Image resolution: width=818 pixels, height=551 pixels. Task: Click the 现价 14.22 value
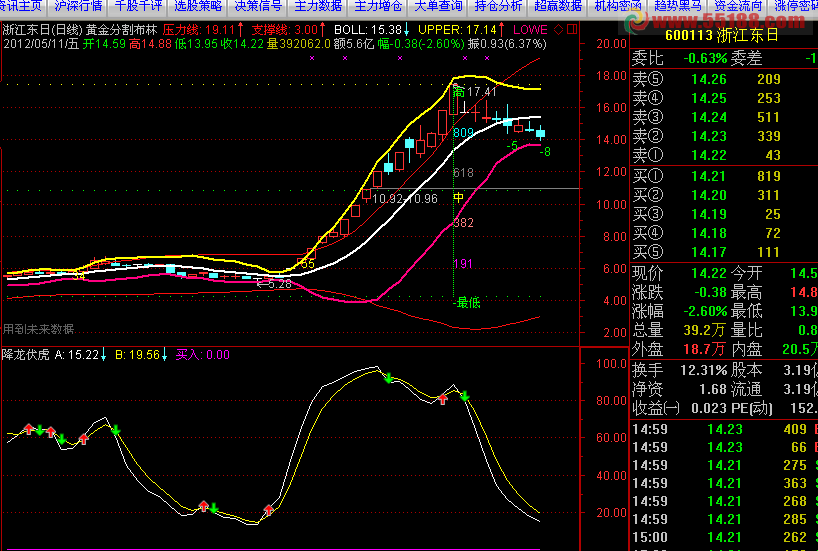click(x=708, y=273)
